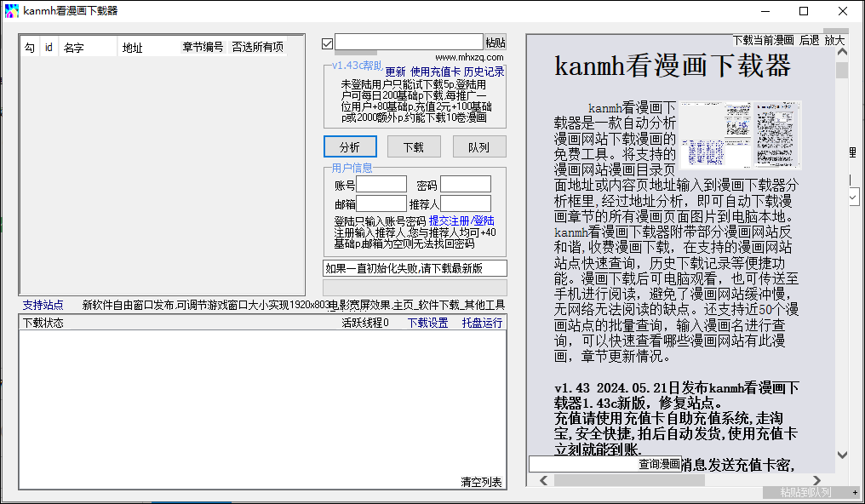
Task: Click the marquee link 主页_软件下载_其他工具
Action: click(449, 305)
